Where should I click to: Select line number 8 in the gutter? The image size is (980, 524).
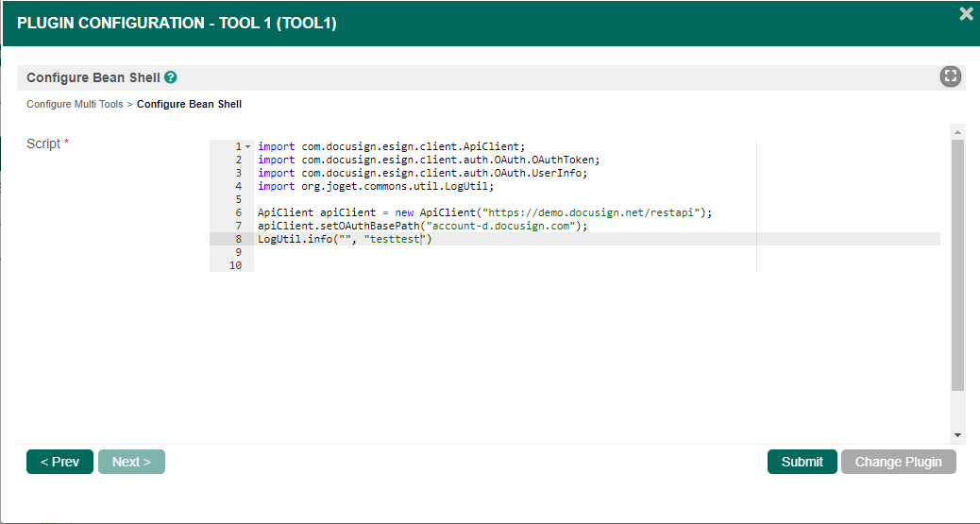pos(237,240)
